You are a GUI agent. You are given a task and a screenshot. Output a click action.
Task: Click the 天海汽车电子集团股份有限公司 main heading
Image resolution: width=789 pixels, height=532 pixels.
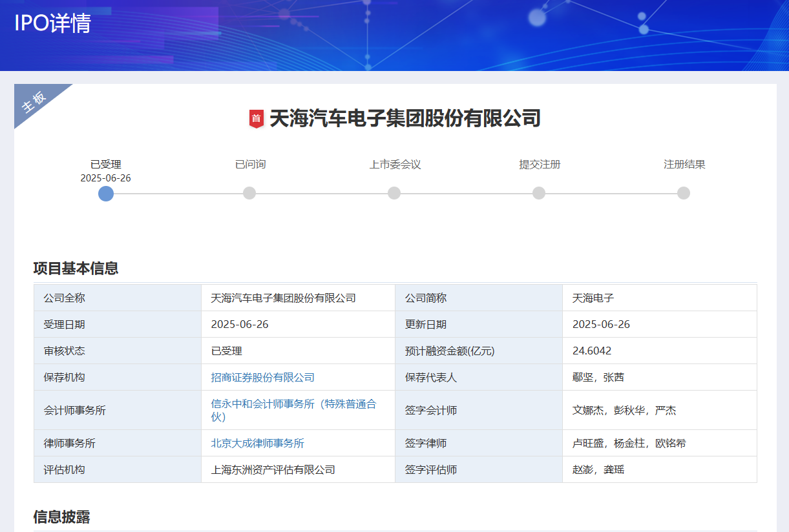click(x=405, y=119)
